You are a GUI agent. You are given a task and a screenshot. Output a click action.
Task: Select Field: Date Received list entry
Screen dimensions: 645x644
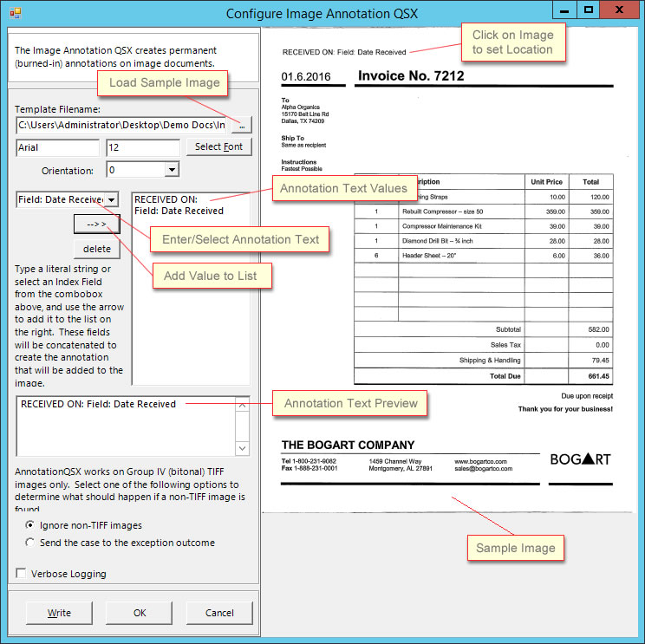(179, 211)
